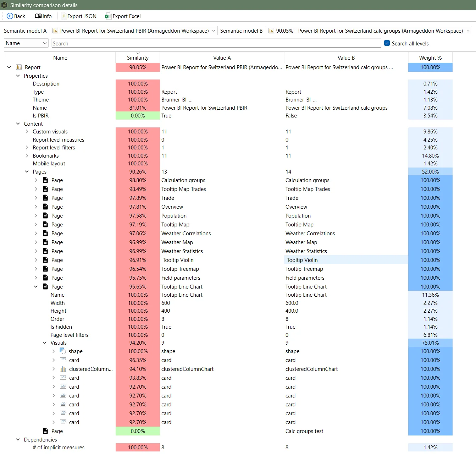Collapse the Report root node

(x=9, y=67)
